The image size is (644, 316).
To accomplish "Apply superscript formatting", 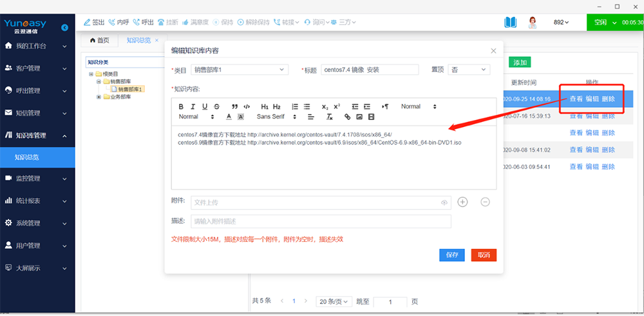I will (x=337, y=106).
